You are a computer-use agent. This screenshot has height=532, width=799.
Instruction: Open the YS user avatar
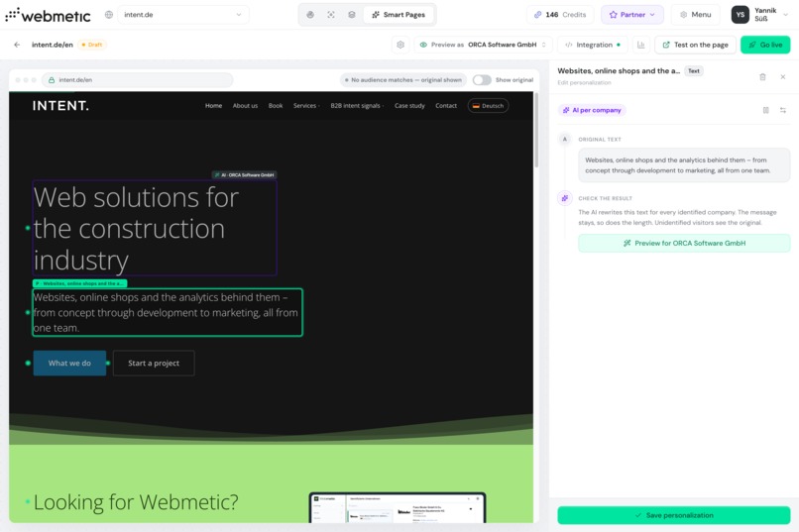tap(740, 15)
